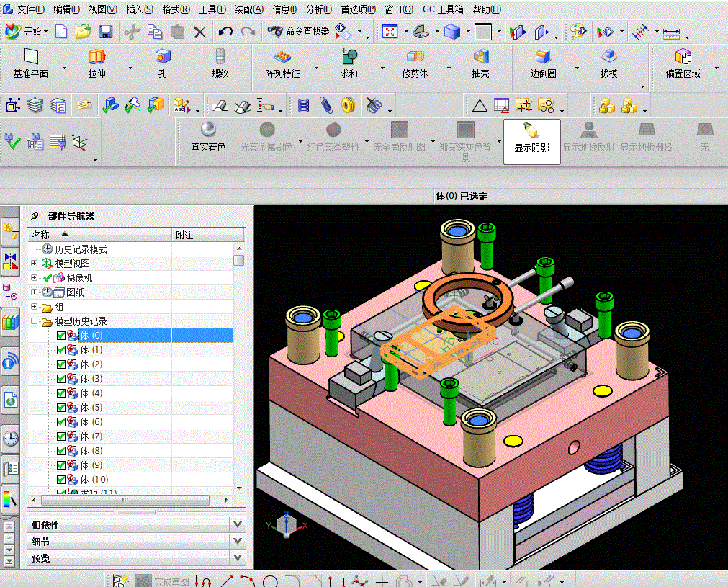Uncheck the 体 (0) checkbox
The width and height of the screenshot is (728, 587).
pos(60,336)
